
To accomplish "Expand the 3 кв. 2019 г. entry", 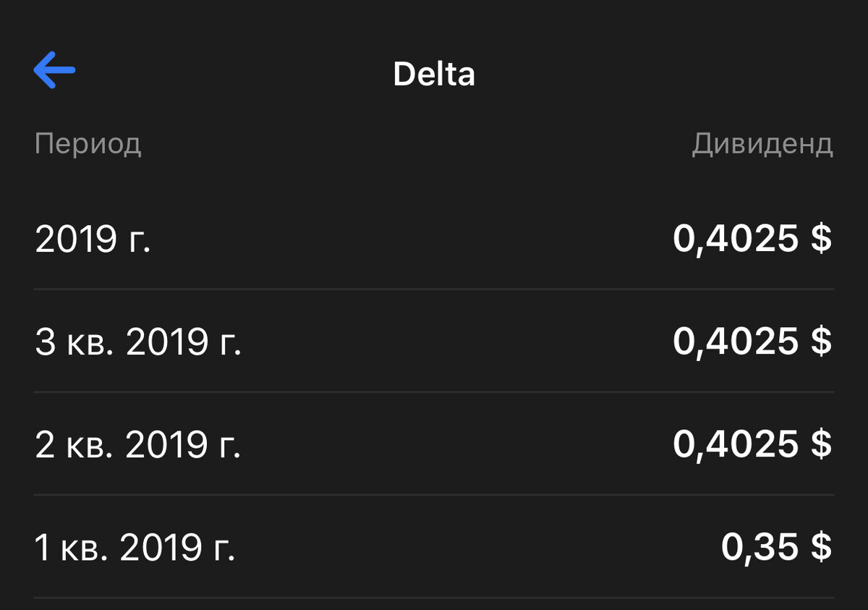I will coord(434,342).
